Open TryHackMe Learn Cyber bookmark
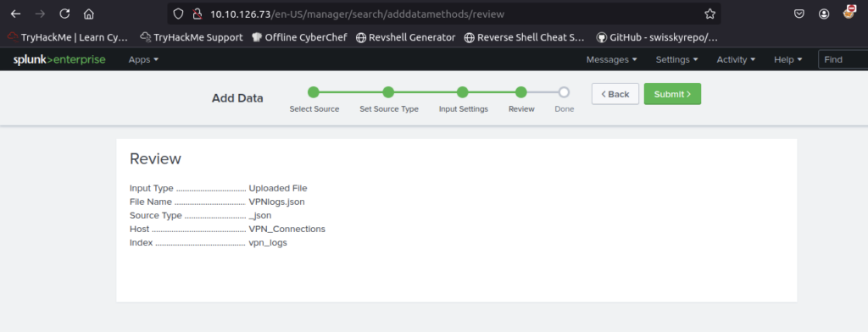Screen dimensions: 868x332 point(68,37)
